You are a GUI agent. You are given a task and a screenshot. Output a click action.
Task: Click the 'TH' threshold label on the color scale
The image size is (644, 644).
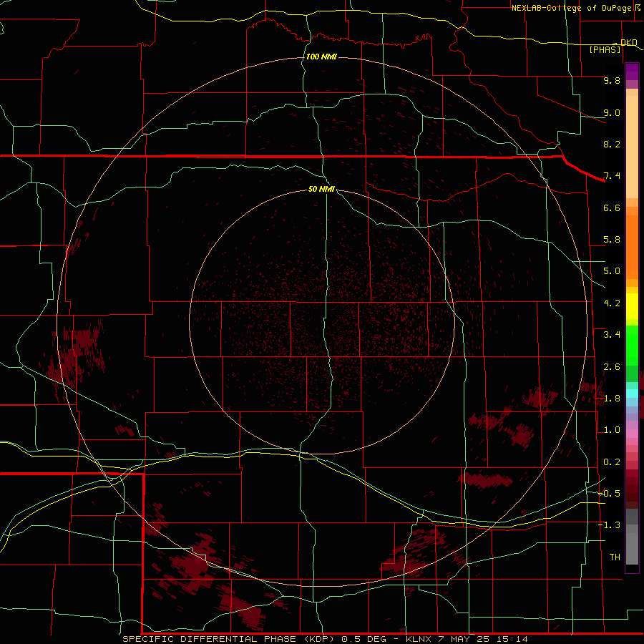tap(615, 557)
